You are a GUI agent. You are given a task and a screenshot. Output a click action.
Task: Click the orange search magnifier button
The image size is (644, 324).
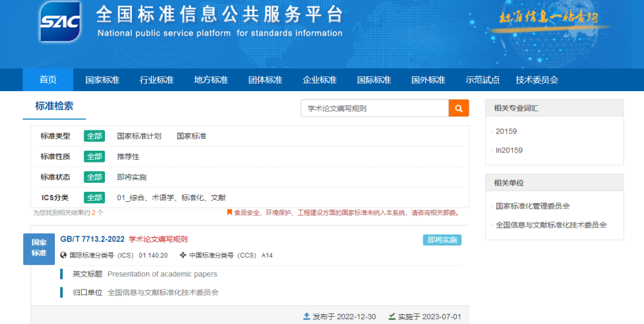459,108
